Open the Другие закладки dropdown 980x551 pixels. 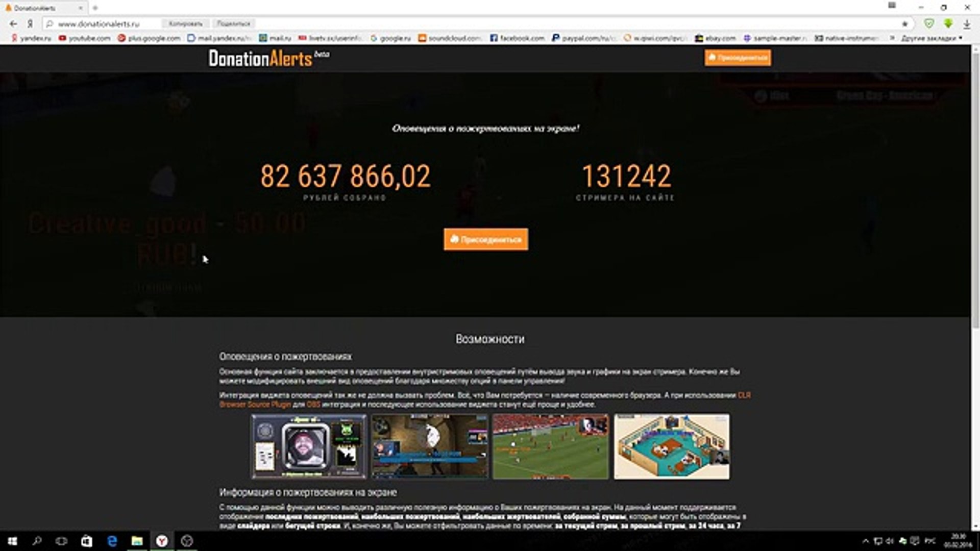pyautogui.click(x=932, y=38)
